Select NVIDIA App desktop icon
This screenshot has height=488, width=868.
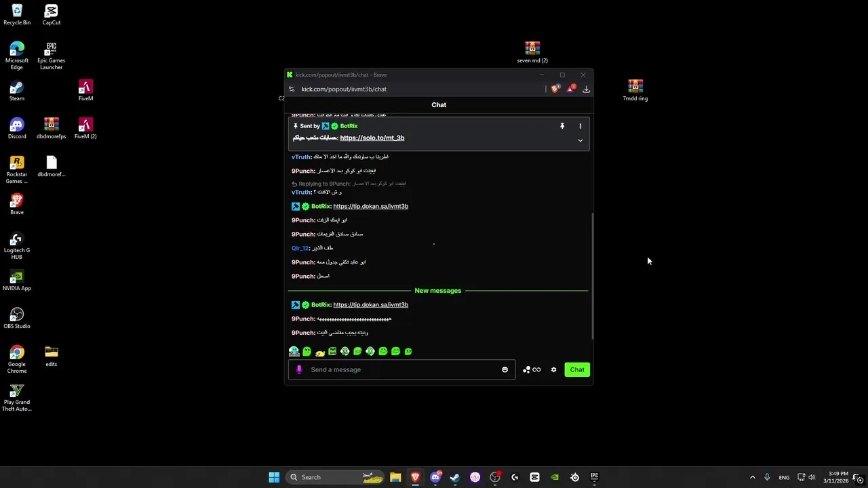17,281
